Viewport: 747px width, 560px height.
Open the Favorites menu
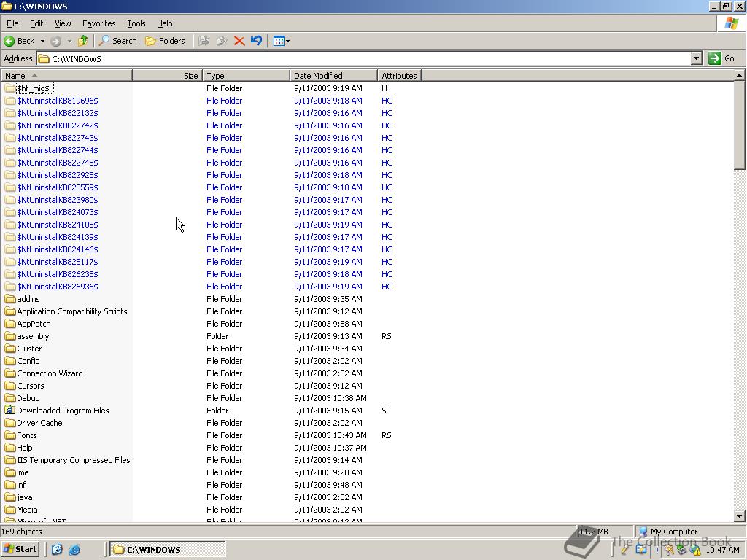[x=98, y=23]
